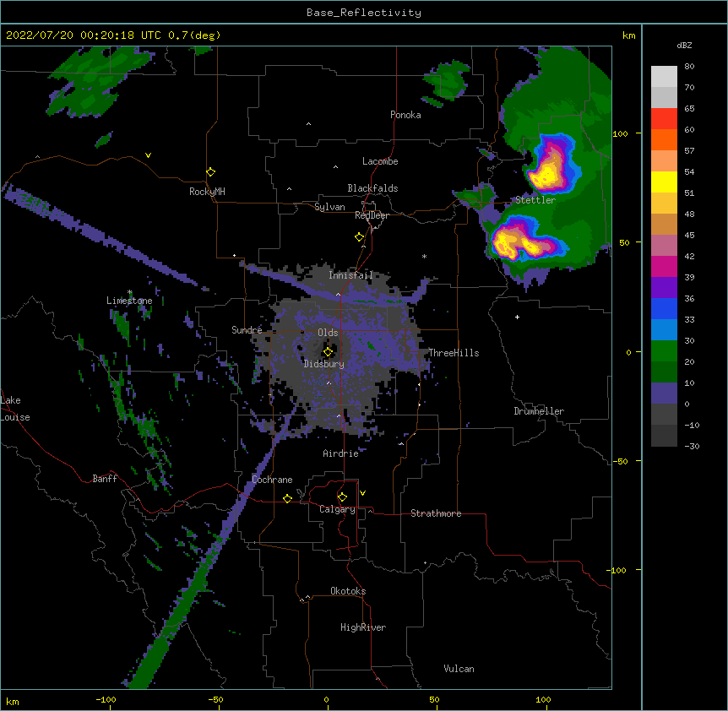This screenshot has width=728, height=711.
Task: Click the 50 tick label on the vertical axis
Action: pos(624,242)
